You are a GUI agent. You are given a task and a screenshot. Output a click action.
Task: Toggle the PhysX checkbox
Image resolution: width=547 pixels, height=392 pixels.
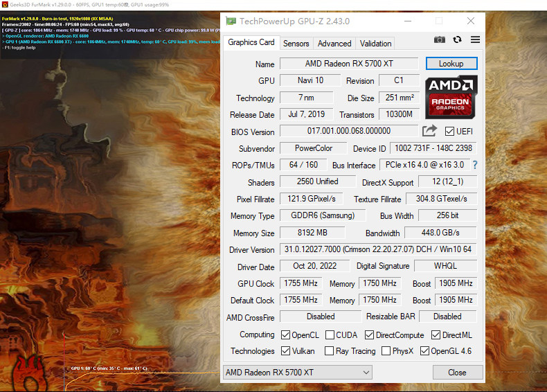pyautogui.click(x=386, y=351)
